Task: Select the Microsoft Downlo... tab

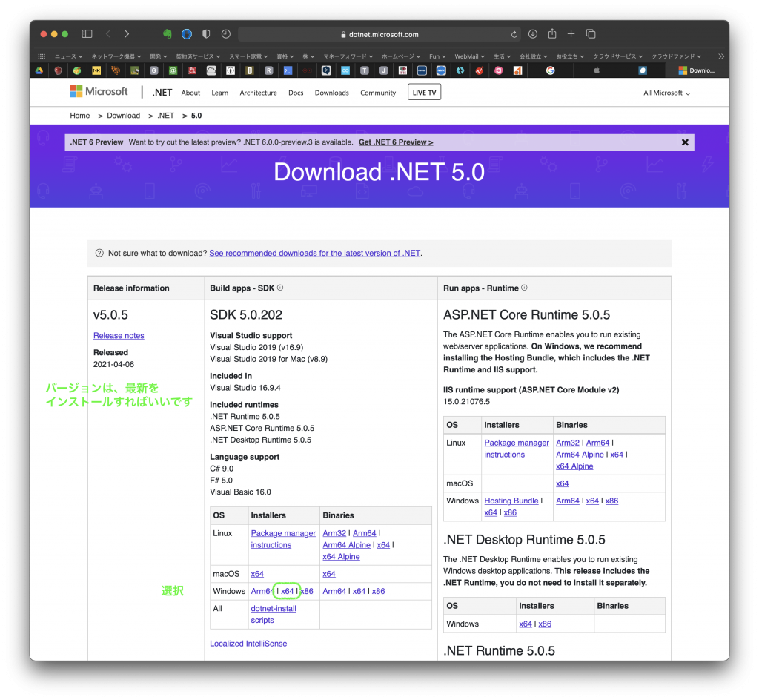Action: pyautogui.click(x=697, y=70)
